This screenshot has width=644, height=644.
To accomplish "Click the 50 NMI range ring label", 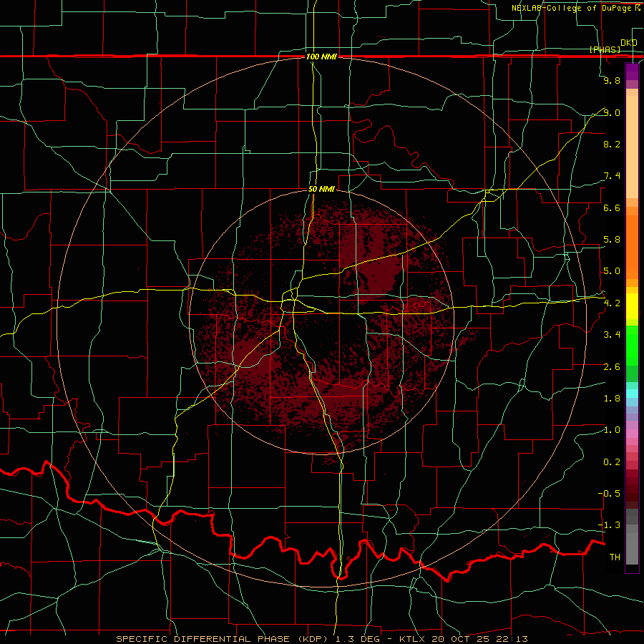I will (321, 189).
